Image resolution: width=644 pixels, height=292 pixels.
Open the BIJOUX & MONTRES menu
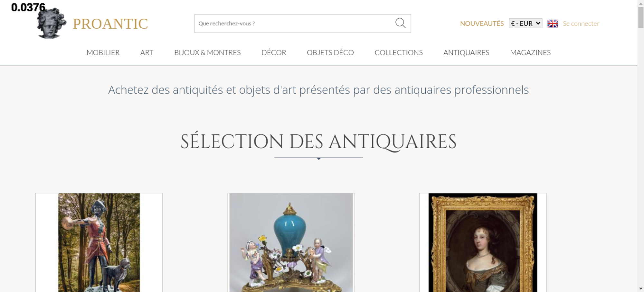tap(207, 52)
